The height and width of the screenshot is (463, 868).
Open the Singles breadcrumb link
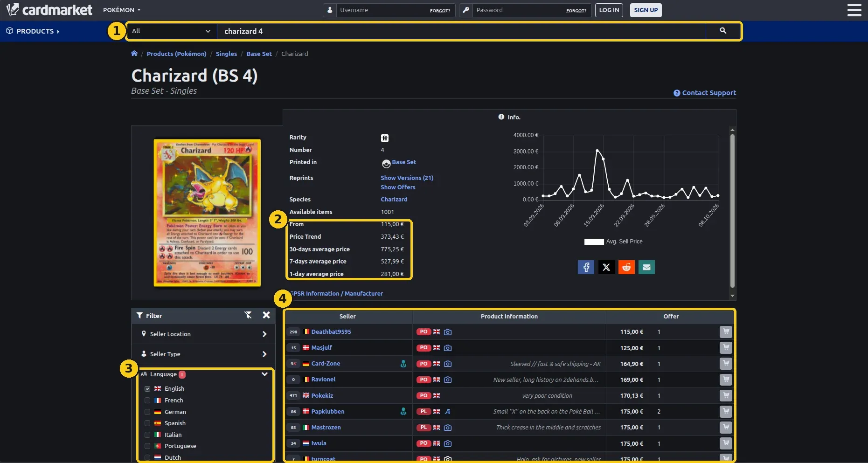point(226,54)
